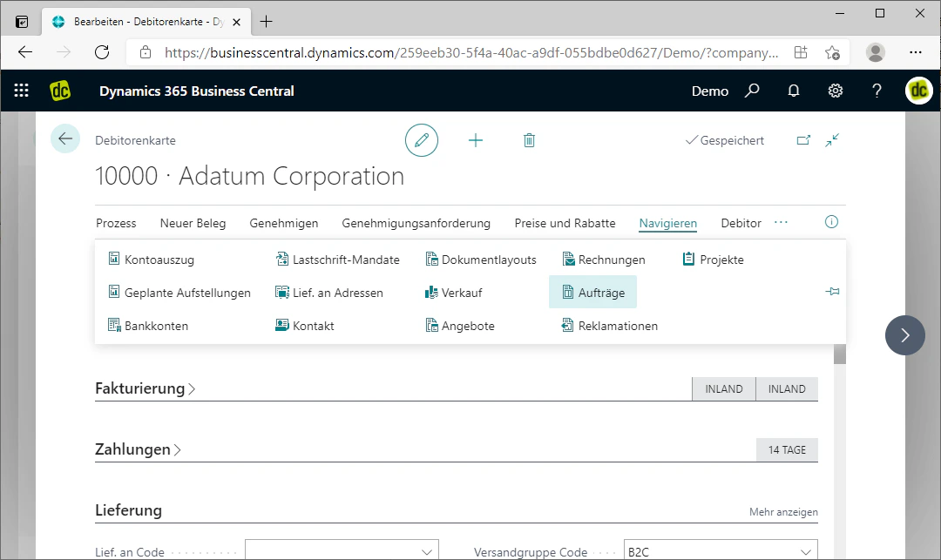This screenshot has width=941, height=560.
Task: Go back with the Debitorenkarte arrow
Action: (x=64, y=139)
